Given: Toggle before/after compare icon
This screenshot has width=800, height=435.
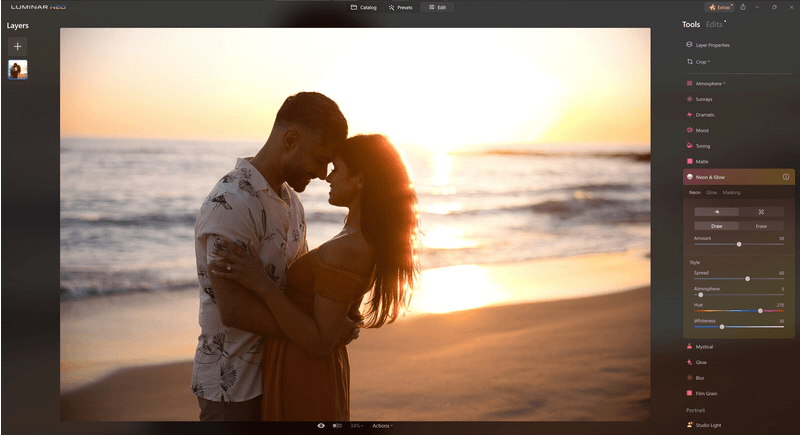Looking at the screenshot, I should (x=337, y=425).
